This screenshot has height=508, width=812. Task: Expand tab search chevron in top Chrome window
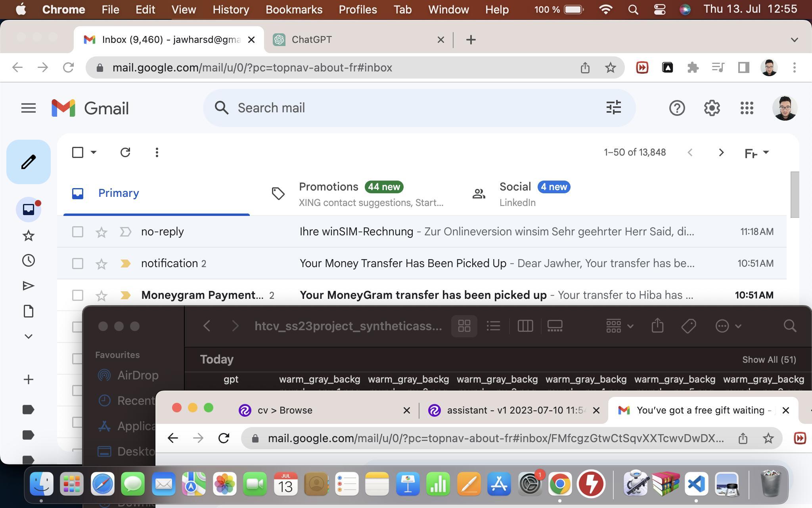tap(794, 40)
